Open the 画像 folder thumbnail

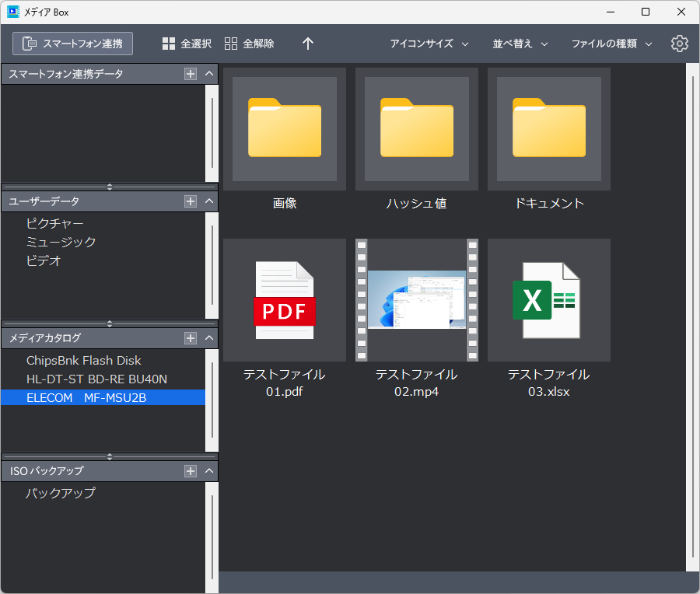coord(284,128)
